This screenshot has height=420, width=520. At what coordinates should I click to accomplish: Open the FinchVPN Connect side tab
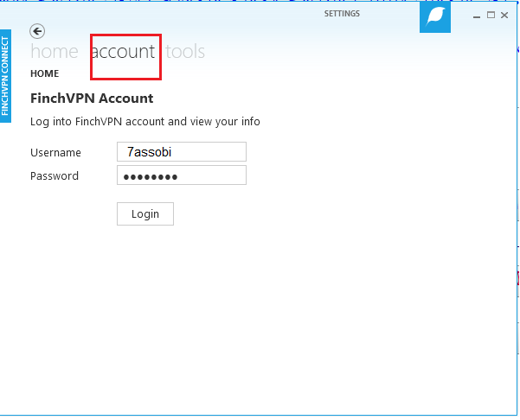click(5, 76)
